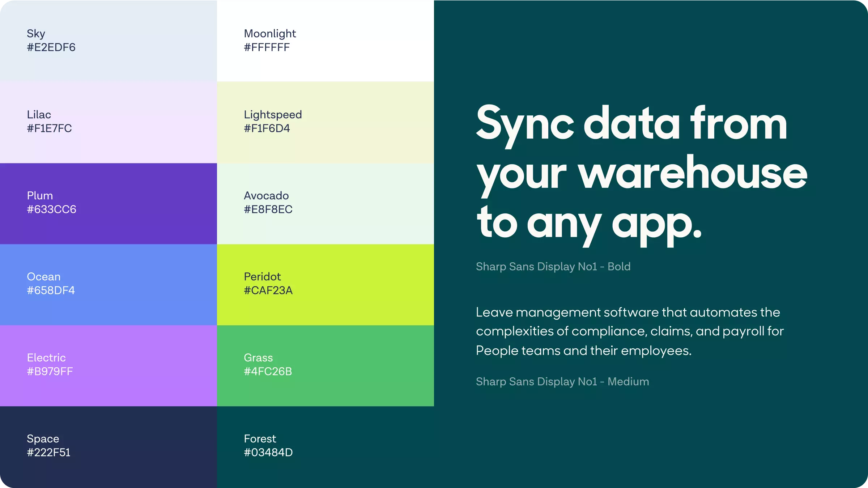Pick the Lightspeed #F1F6D4 swatch
Viewport: 868px width, 488px height.
tap(325, 122)
